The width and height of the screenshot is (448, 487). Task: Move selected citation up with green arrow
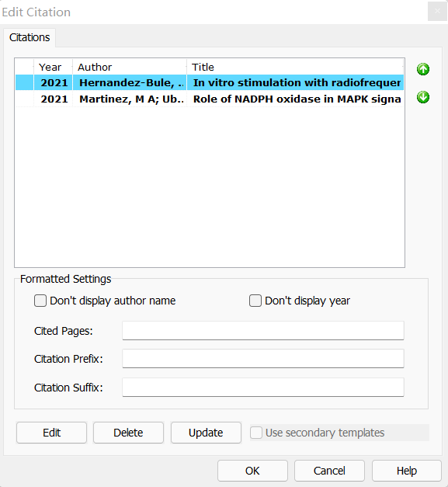[x=423, y=69]
